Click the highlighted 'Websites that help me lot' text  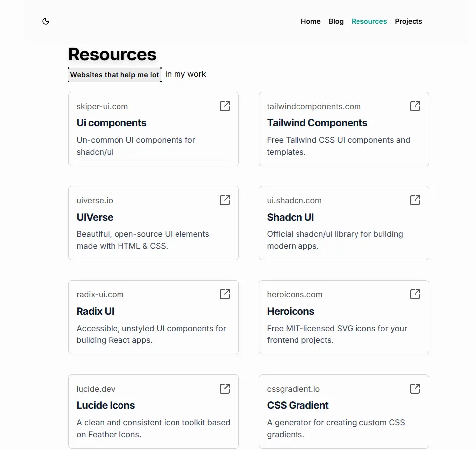[115, 75]
